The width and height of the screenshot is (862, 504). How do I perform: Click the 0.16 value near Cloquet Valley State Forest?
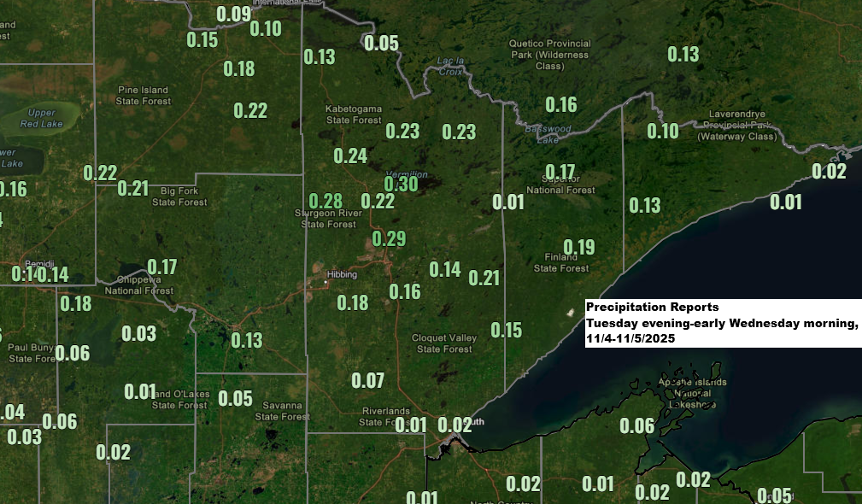click(x=405, y=290)
